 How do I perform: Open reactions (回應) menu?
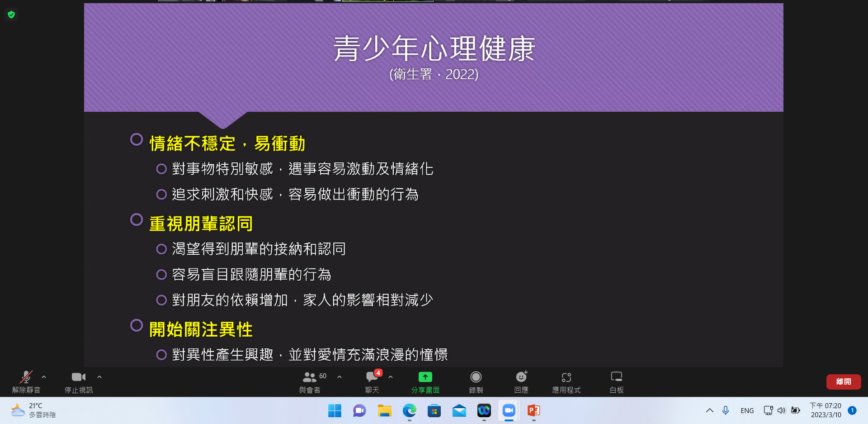[521, 381]
